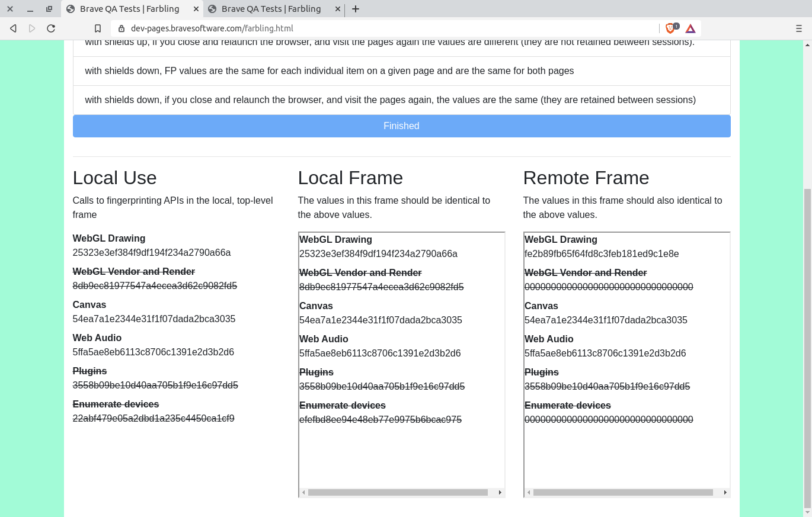Click Remote Frame all-zero WebGL Vendor hash
The height and width of the screenshot is (517, 812).
coord(609,287)
